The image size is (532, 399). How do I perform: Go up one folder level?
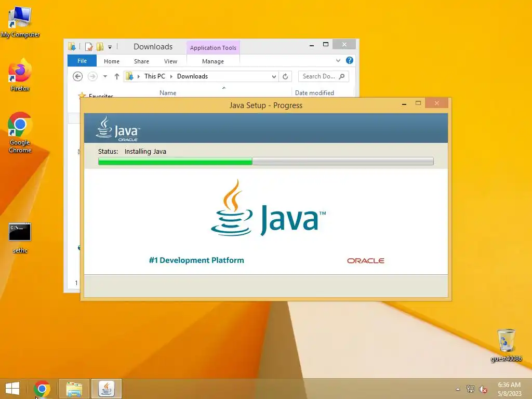[x=117, y=76]
